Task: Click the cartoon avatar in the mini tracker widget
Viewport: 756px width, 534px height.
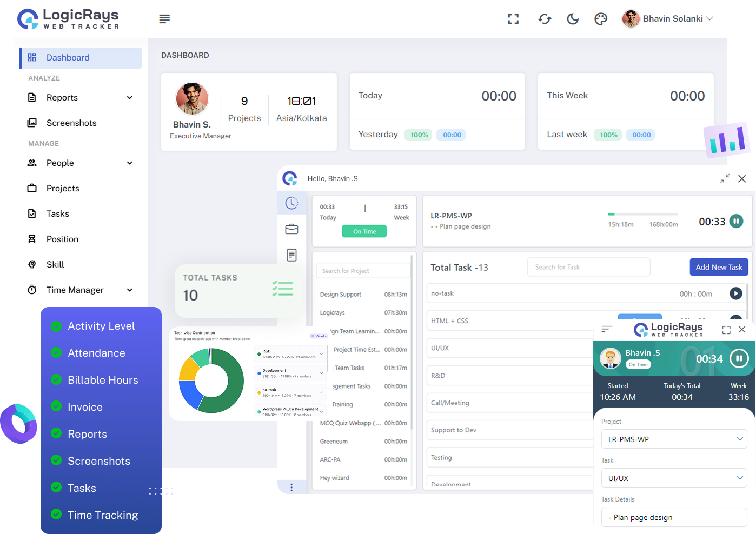Action: (611, 358)
